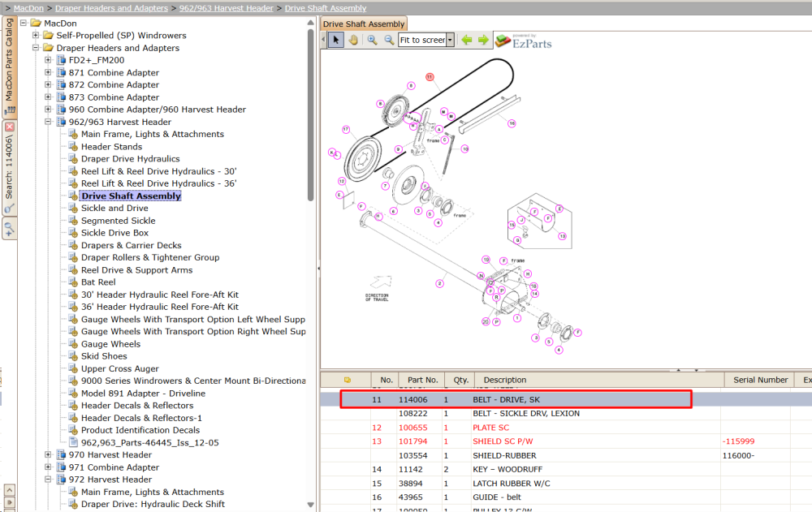Click the Reel Drive & Support Arms page icon
The image size is (812, 512).
pos(74,269)
